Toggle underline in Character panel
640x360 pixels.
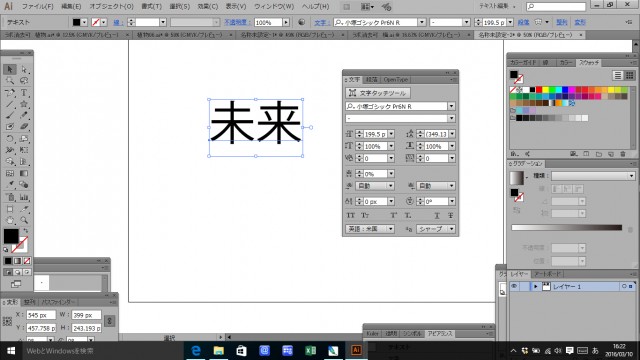(x=437, y=215)
